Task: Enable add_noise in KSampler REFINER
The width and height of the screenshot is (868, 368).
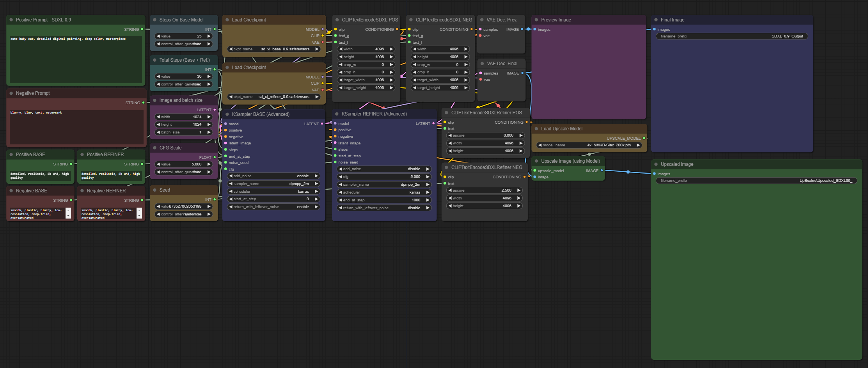Action: tap(383, 169)
